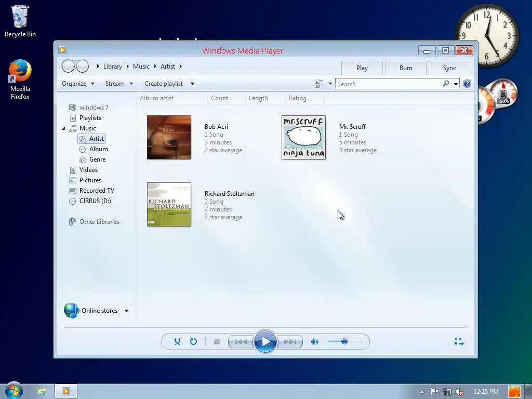Open Pictures in the navigation pane
The image size is (532, 399).
pyautogui.click(x=85, y=180)
